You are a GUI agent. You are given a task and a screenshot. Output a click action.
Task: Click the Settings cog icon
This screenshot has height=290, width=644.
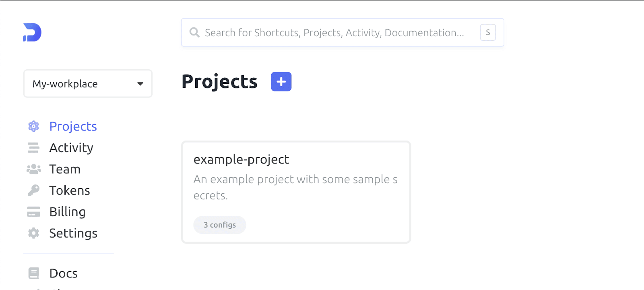(34, 233)
